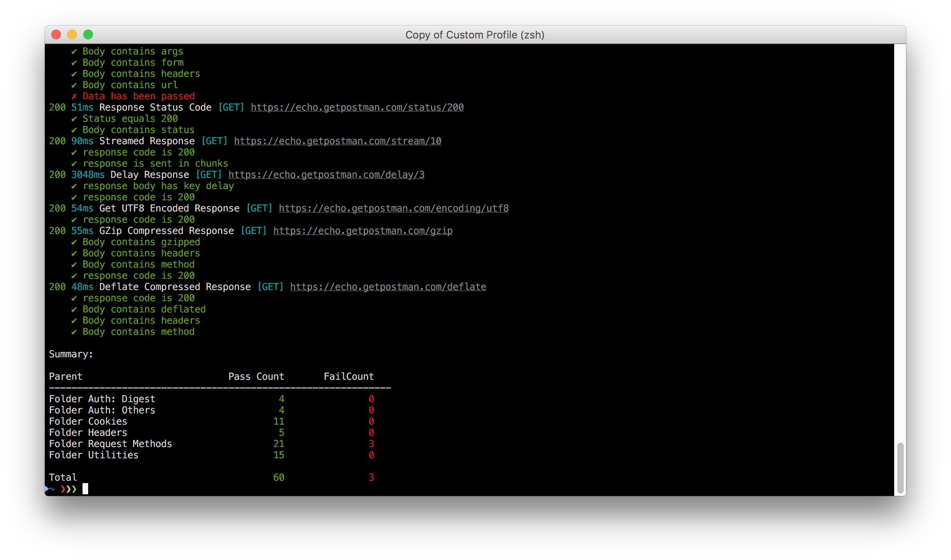This screenshot has height=560, width=951.
Task: Click the 'Deflate Compressed Response' request name
Action: click(x=175, y=287)
